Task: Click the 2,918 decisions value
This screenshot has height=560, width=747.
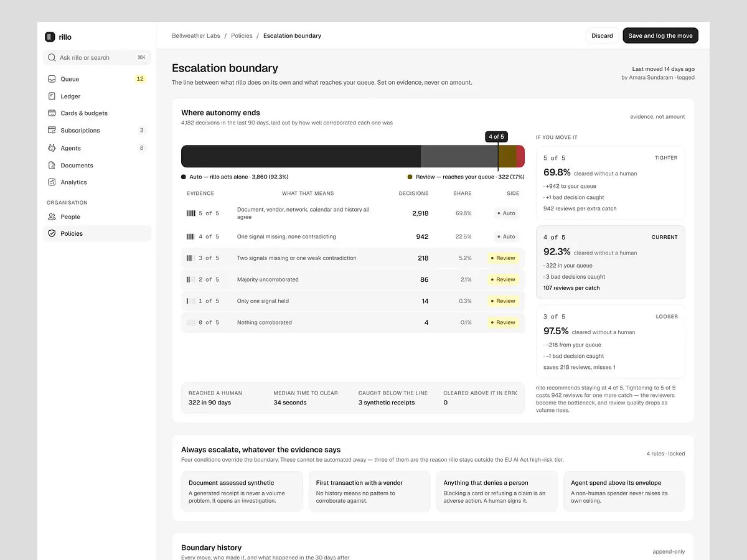Action: pos(420,213)
